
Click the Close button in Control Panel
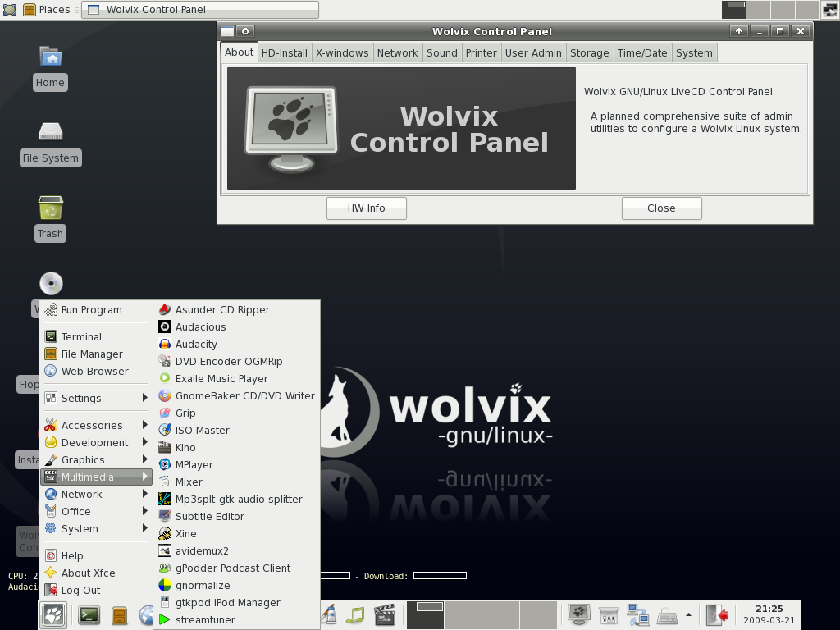[662, 208]
